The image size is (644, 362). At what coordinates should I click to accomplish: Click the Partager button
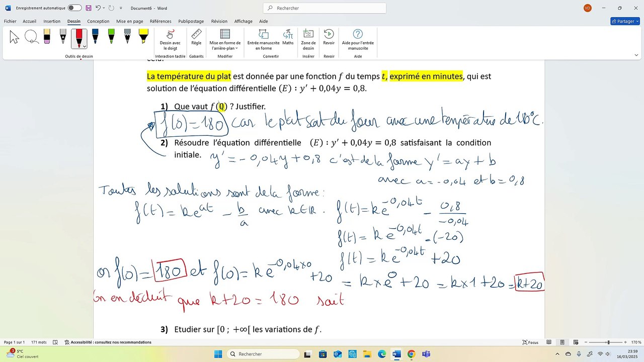point(625,21)
